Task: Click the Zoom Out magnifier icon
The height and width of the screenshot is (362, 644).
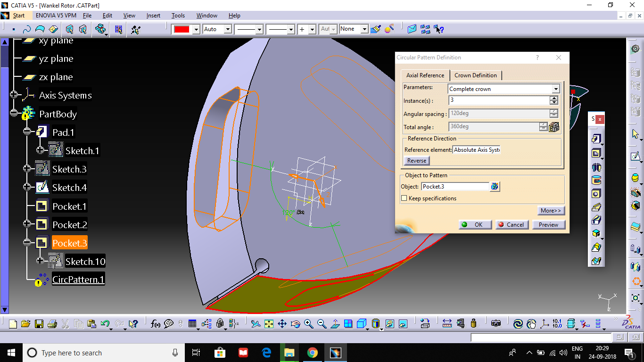Action: 322,324
